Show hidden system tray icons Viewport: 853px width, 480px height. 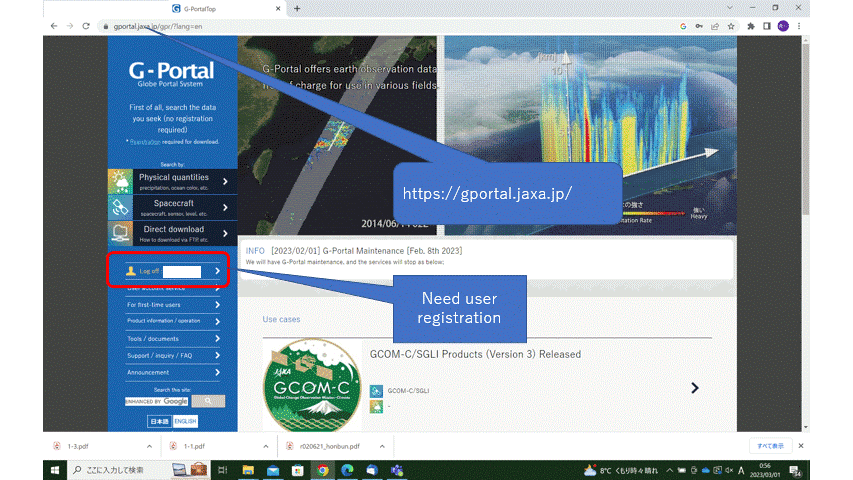tap(669, 470)
